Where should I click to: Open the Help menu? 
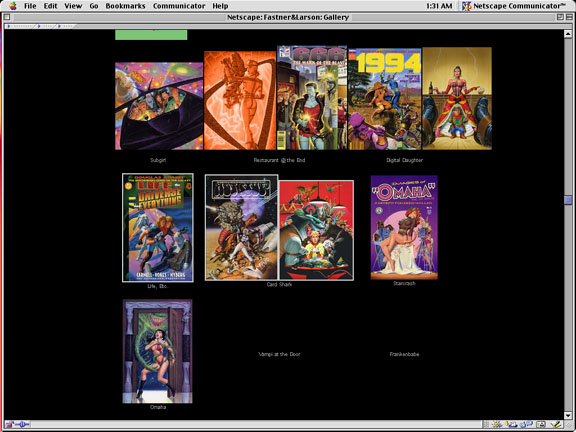[x=220, y=6]
